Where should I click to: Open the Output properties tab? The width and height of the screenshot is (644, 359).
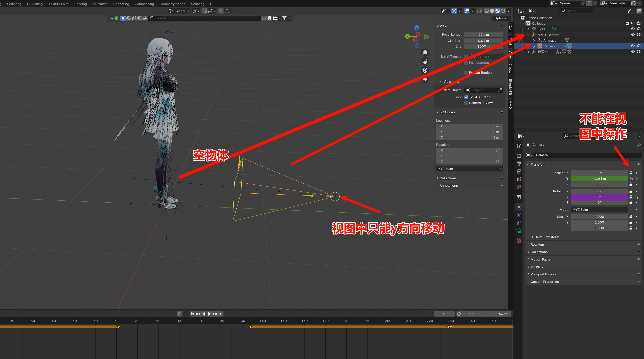coord(519,163)
